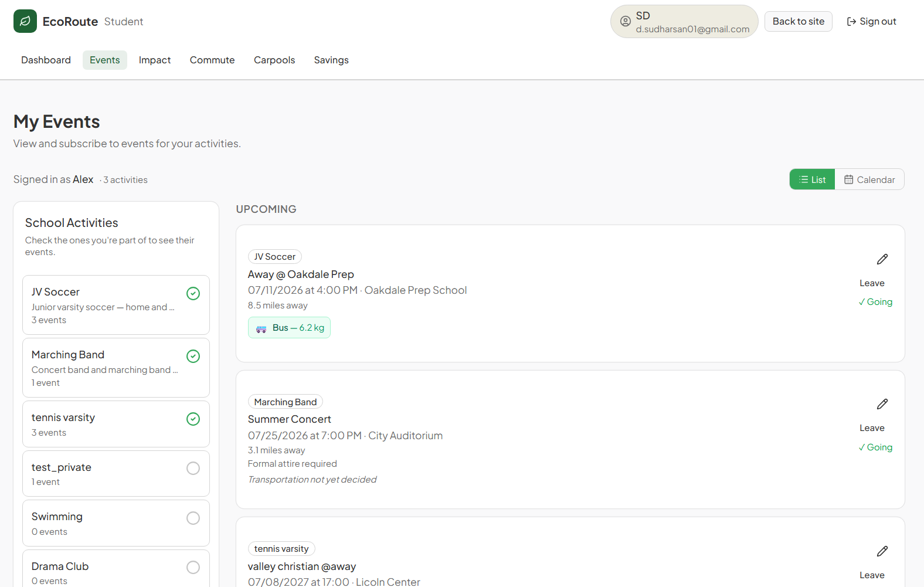
Task: Edit the Away @ Oakdale Prep event
Action: (x=882, y=259)
